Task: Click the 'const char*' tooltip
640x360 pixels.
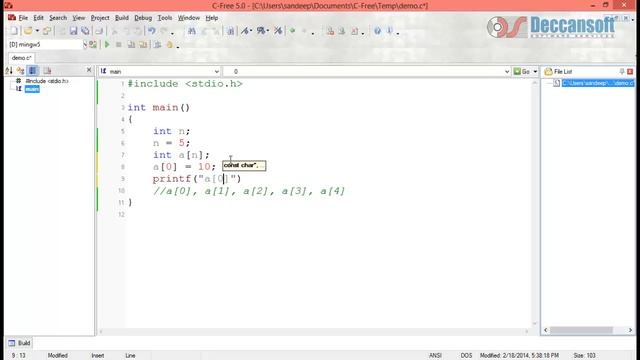Action: 244,165
